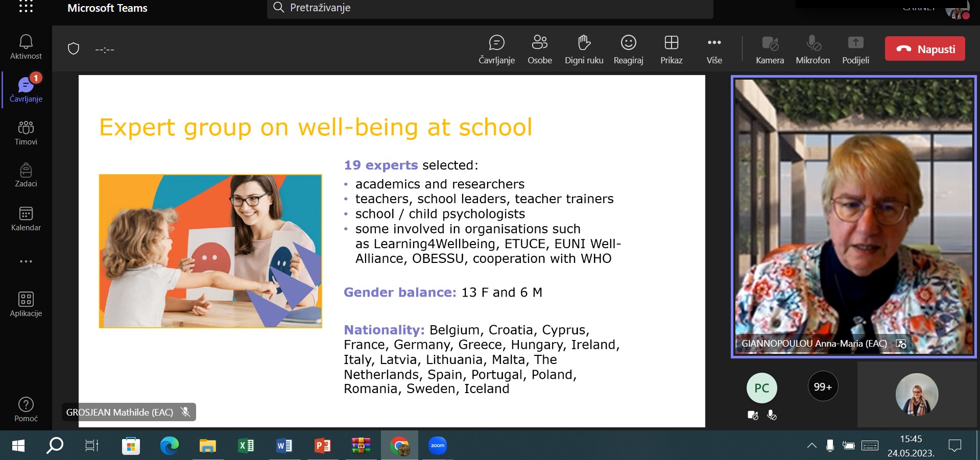Open Zoom app from taskbar

click(438, 446)
